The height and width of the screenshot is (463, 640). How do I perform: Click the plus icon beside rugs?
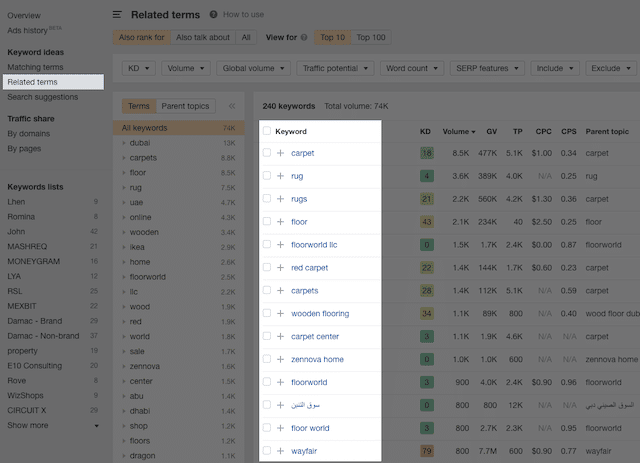(280, 199)
